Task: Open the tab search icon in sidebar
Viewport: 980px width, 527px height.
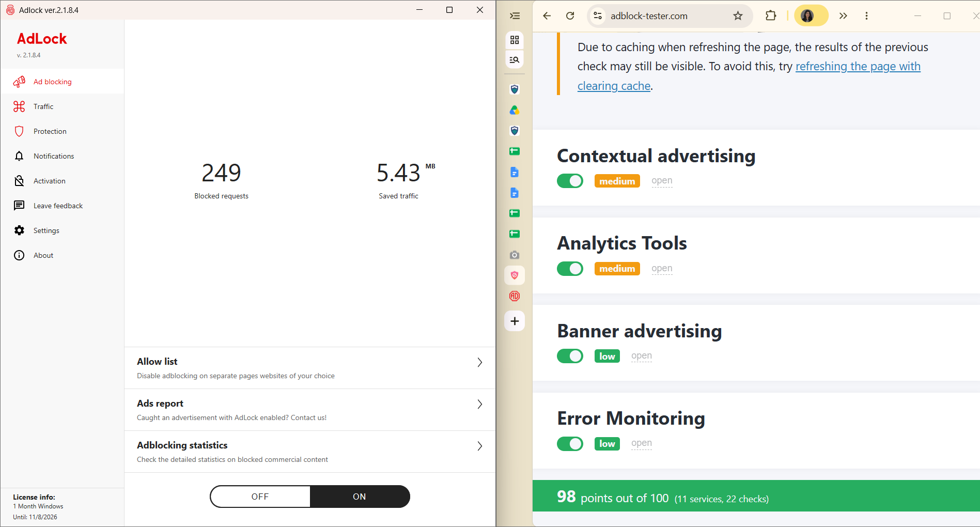Action: point(515,60)
